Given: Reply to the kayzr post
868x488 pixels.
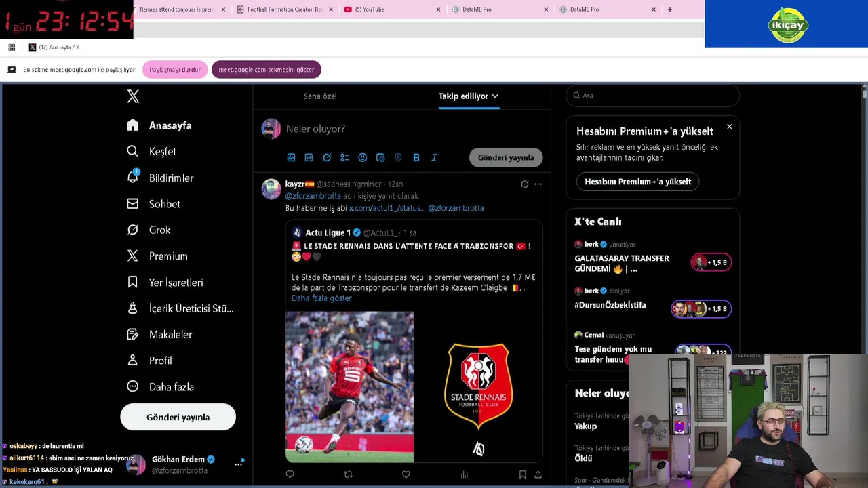Looking at the screenshot, I should [x=290, y=474].
